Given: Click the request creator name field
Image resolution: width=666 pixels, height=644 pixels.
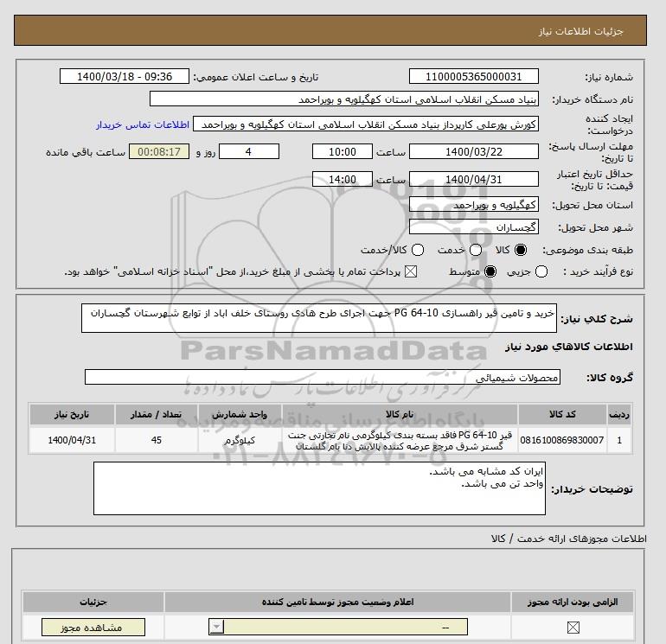Looking at the screenshot, I should [366, 124].
